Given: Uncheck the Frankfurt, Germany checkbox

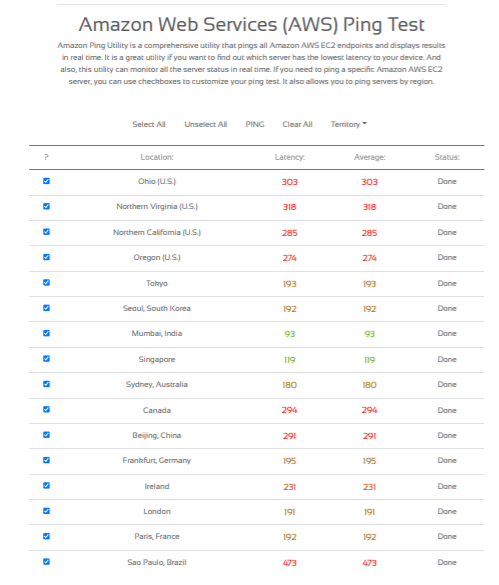Looking at the screenshot, I should pyautogui.click(x=46, y=460).
